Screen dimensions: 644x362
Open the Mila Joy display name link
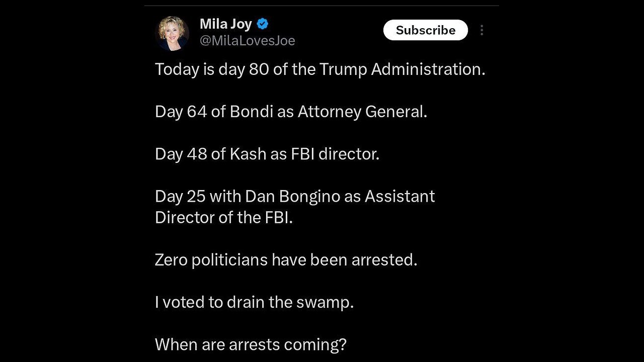(x=225, y=24)
